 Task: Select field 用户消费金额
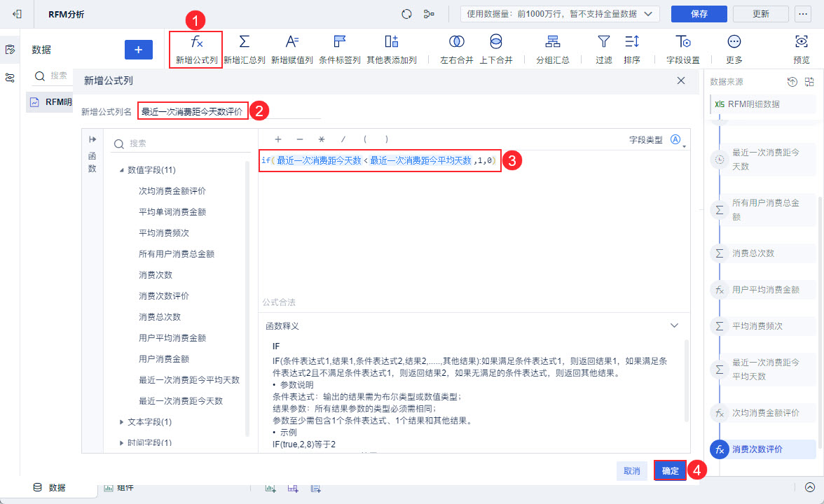click(x=164, y=359)
